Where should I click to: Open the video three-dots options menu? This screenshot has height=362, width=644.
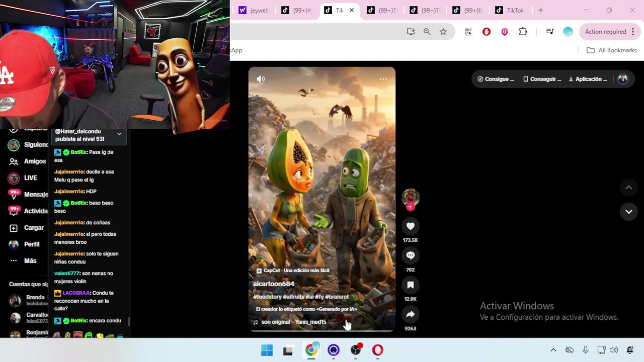383,79
